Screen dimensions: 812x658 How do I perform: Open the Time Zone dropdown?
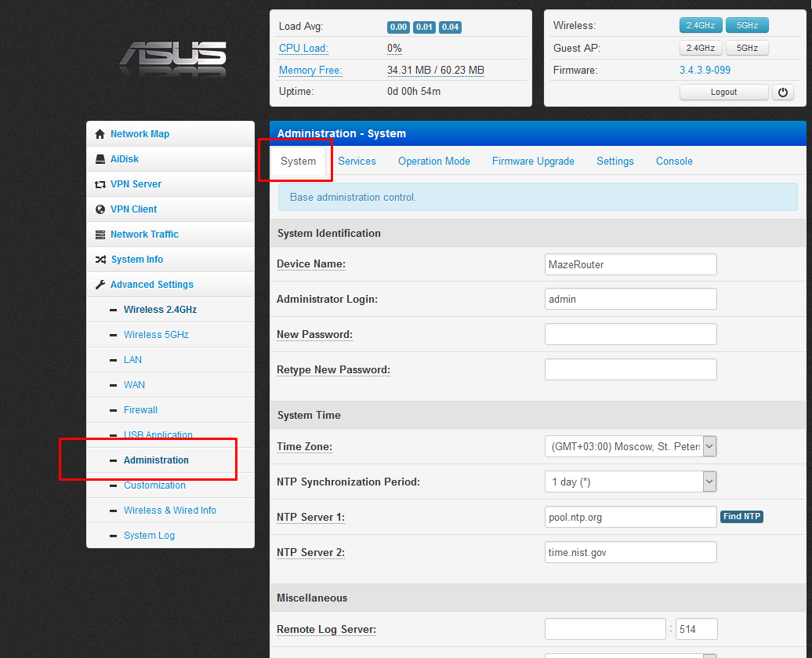point(630,446)
